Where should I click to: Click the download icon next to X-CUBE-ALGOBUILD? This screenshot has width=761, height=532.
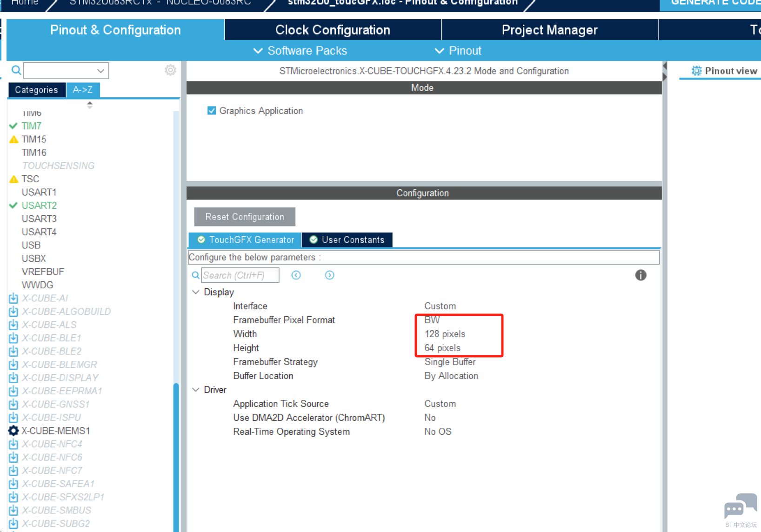[x=13, y=312]
